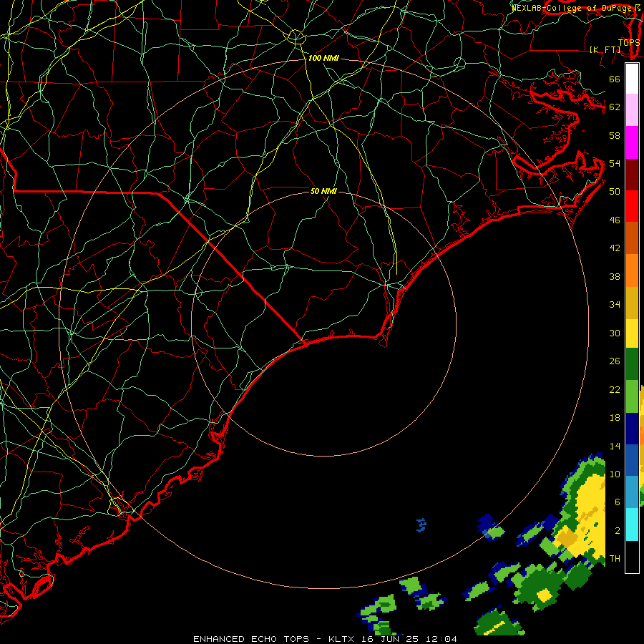Viewport: 644px width, 644px height.
Task: Click the K FT units label
Action: pos(605,49)
